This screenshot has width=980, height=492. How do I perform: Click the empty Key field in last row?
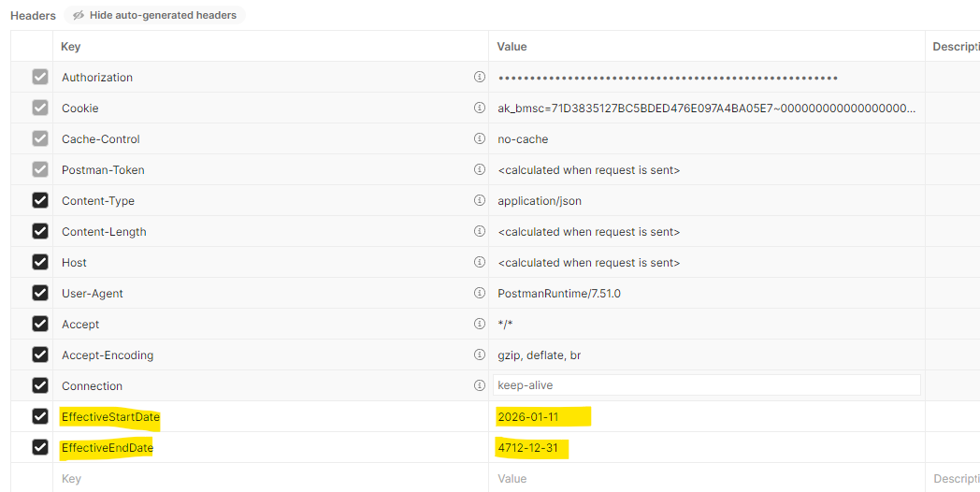[270, 478]
